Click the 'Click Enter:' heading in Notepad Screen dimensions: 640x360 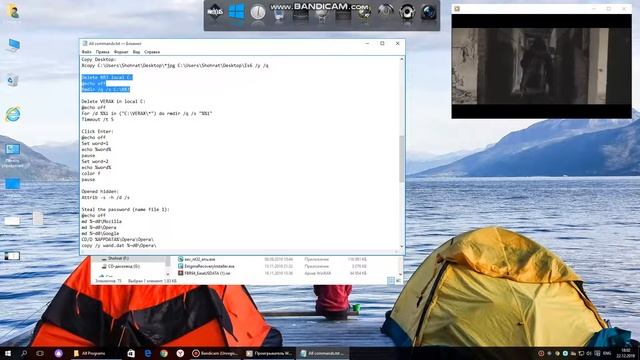[97, 131]
